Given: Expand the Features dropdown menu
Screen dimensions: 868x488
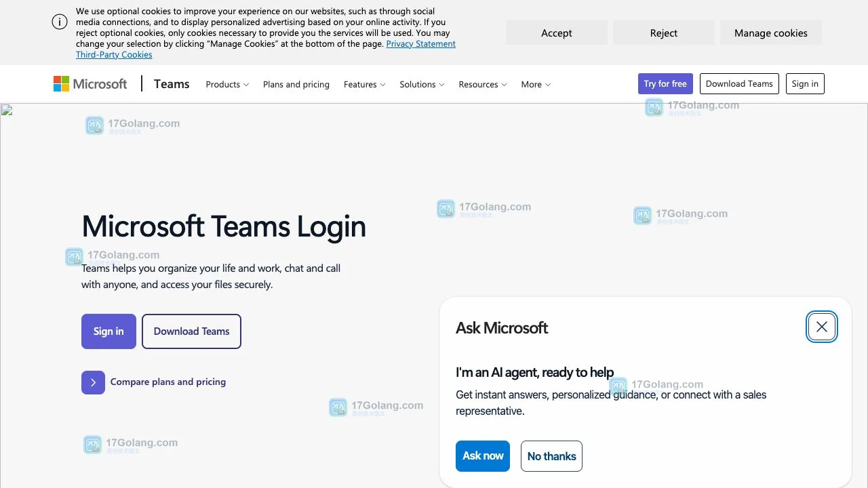Looking at the screenshot, I should pyautogui.click(x=364, y=84).
